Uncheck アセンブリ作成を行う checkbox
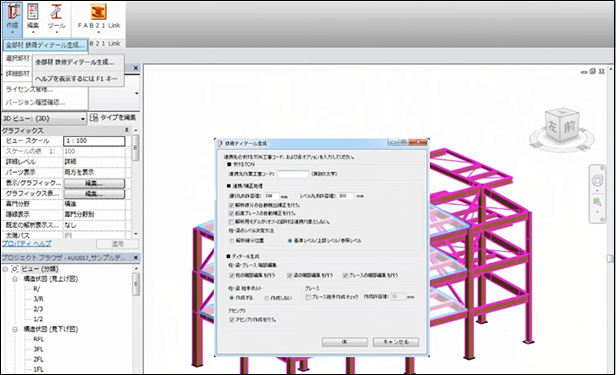The width and height of the screenshot is (616, 375). (x=231, y=320)
